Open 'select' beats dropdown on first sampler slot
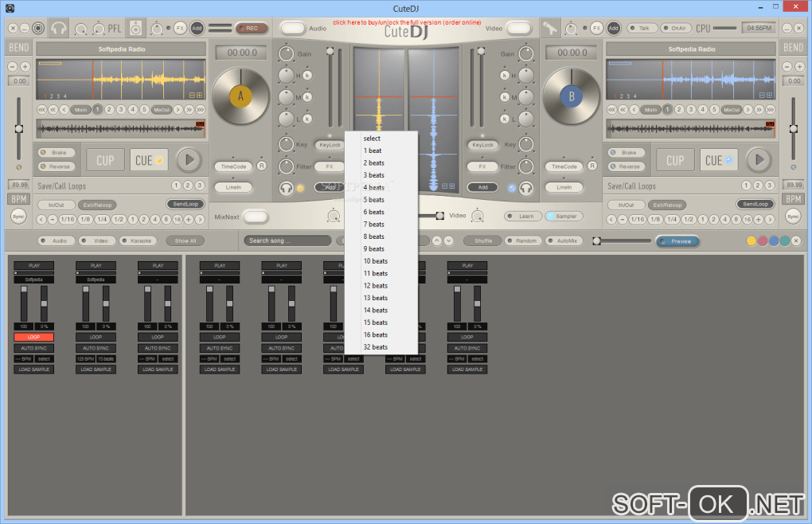Image resolution: width=812 pixels, height=524 pixels. [44, 359]
